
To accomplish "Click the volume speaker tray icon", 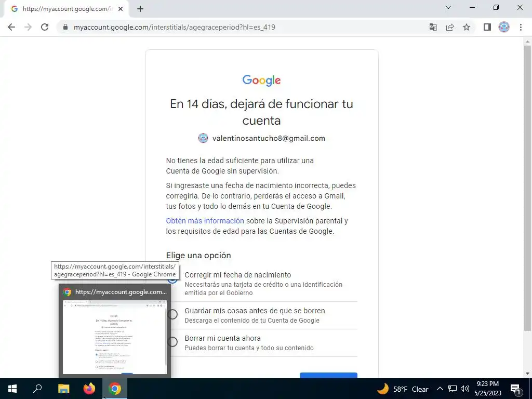I will pos(465,389).
